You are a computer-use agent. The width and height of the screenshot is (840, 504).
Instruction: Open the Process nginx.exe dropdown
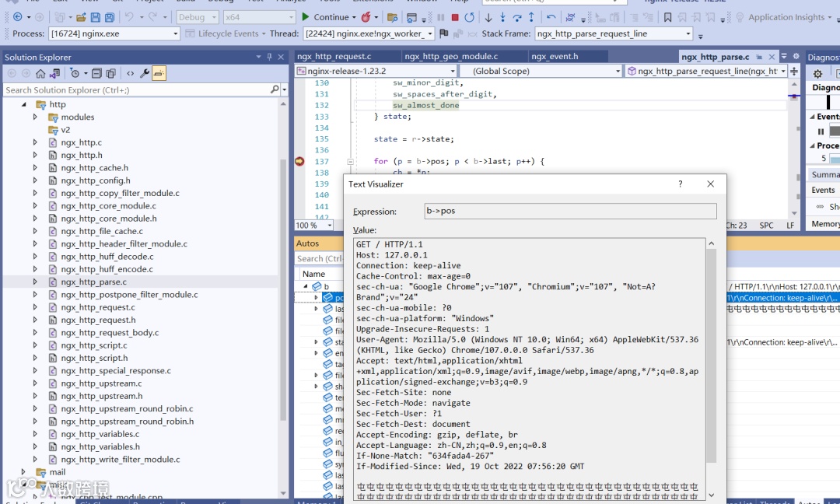pos(175,33)
